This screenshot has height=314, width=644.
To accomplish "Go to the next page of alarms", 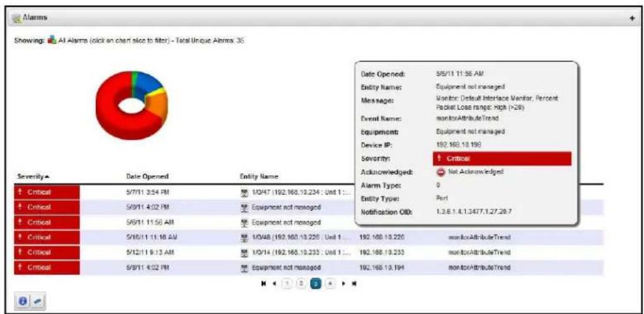I will (x=344, y=283).
